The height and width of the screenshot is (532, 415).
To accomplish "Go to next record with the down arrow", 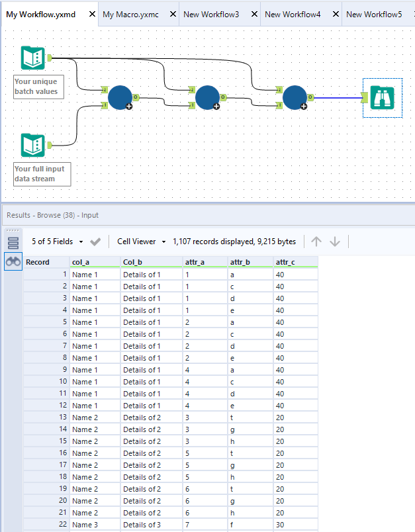I will click(x=335, y=242).
